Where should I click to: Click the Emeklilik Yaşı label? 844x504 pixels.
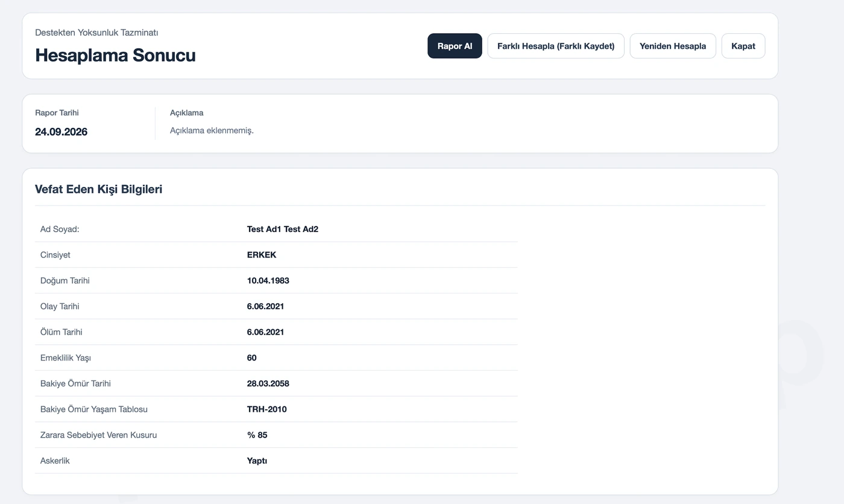tap(66, 358)
